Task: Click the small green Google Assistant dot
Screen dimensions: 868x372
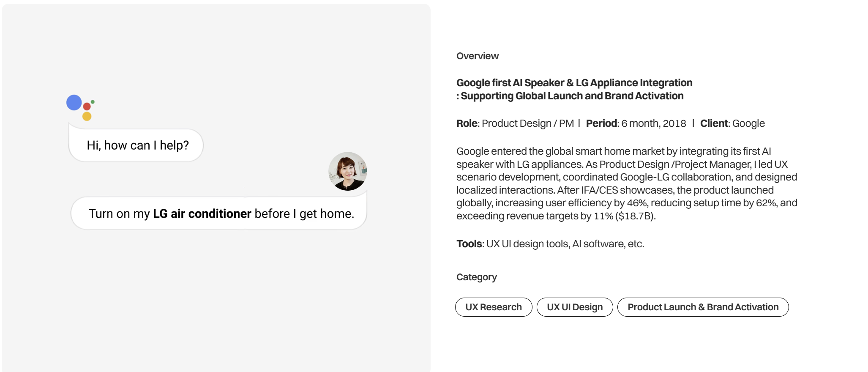Action: coord(93,102)
